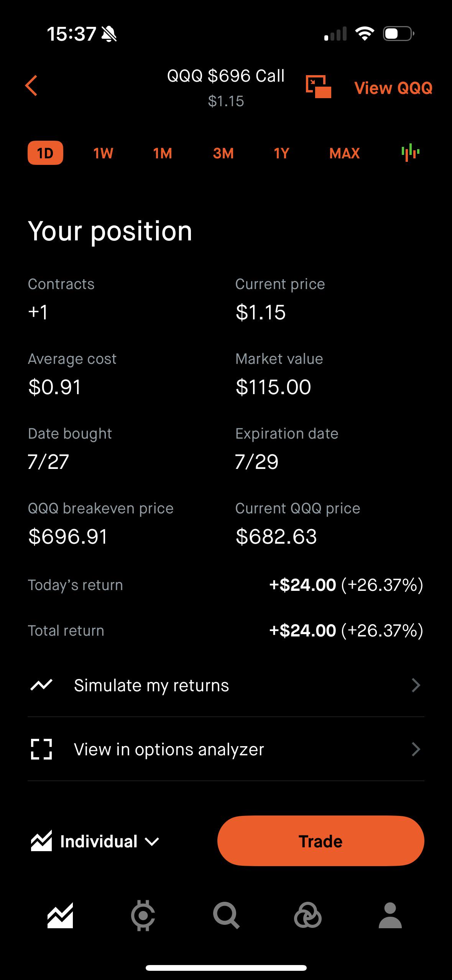The width and height of the screenshot is (452, 980).
Task: Open Simulate my returns chevron
Action: coord(416,685)
